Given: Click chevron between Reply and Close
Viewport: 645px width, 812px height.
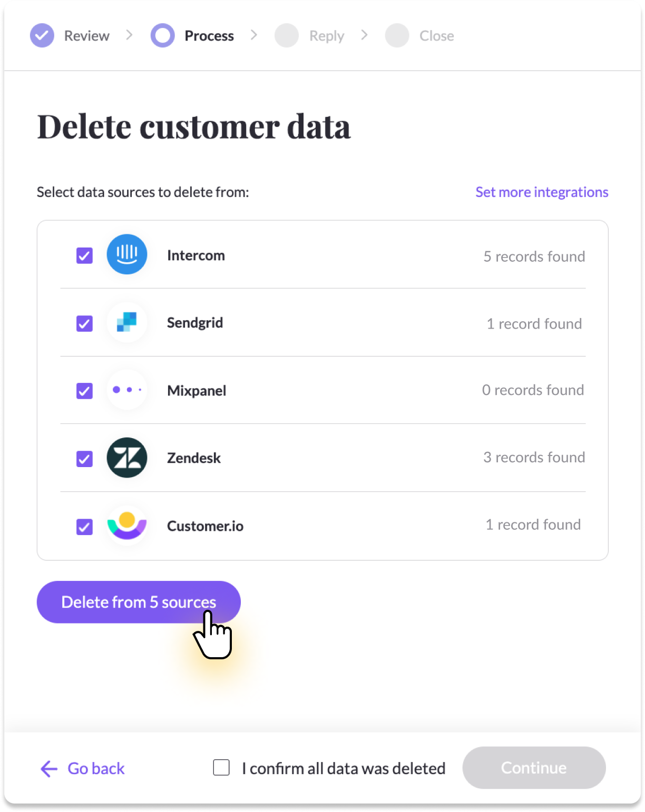Looking at the screenshot, I should pos(364,35).
